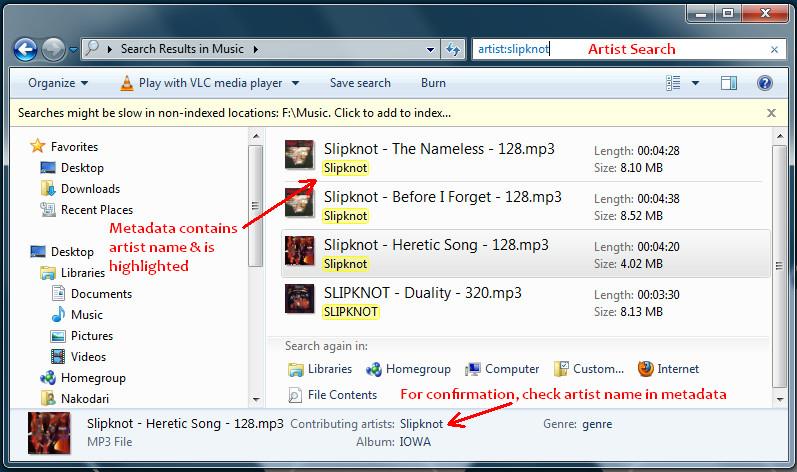Viewport: 797px width, 472px height.
Task: Click album art of Heretic Song result
Action: 299,250
